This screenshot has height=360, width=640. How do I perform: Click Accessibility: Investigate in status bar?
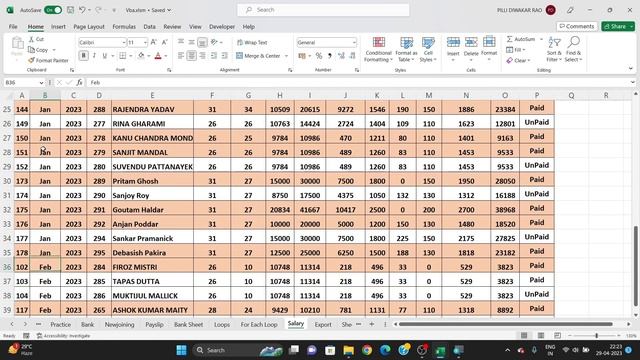click(x=63, y=336)
